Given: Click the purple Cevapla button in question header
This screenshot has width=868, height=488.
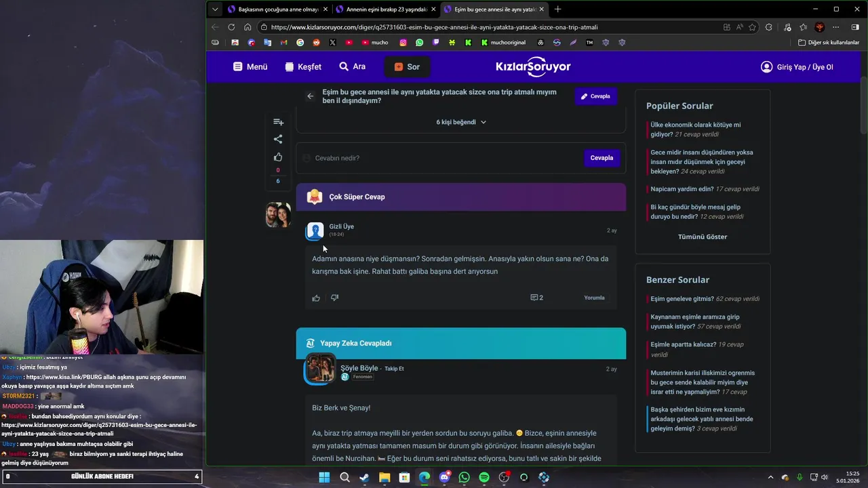Looking at the screenshot, I should (x=596, y=96).
